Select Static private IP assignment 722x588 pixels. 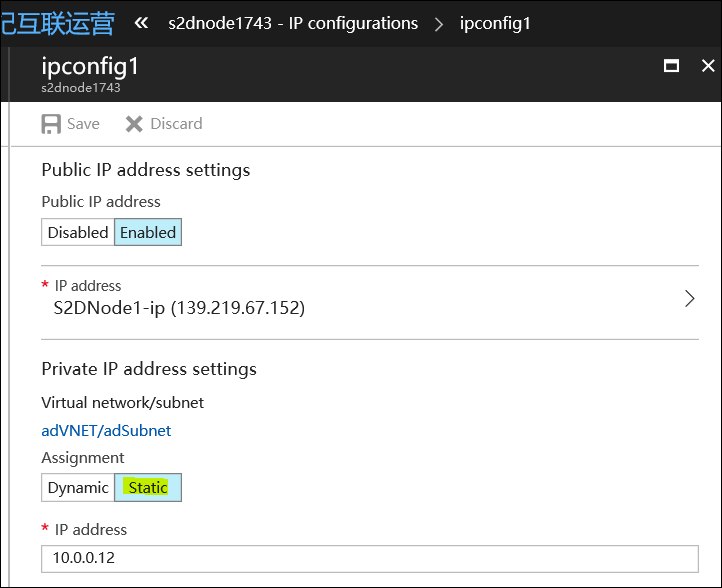click(148, 488)
